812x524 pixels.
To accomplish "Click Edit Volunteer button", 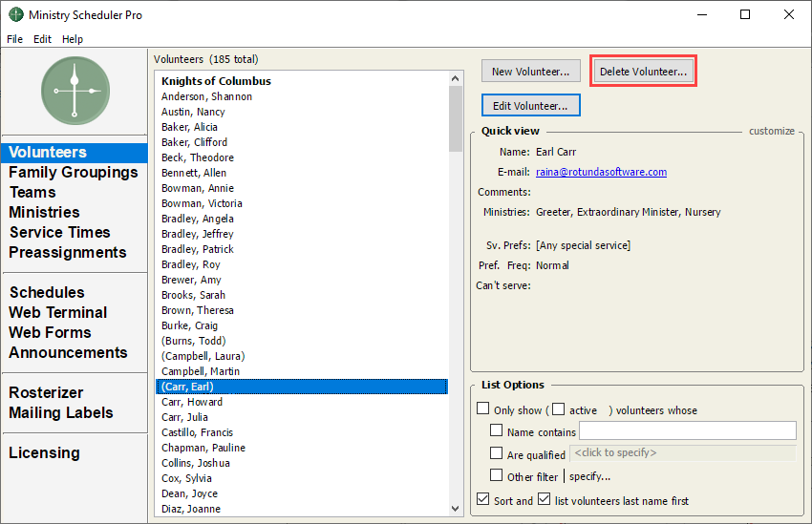I will 530,105.
